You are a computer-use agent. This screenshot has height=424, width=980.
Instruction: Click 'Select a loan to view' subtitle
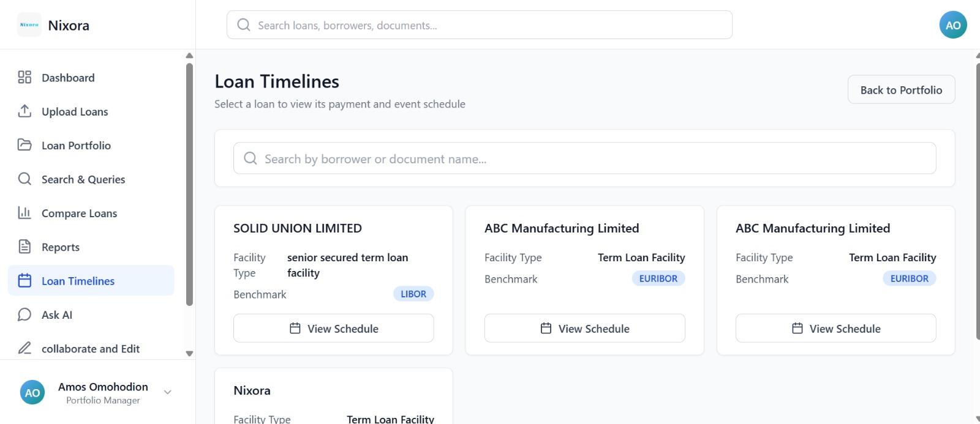[x=340, y=104]
